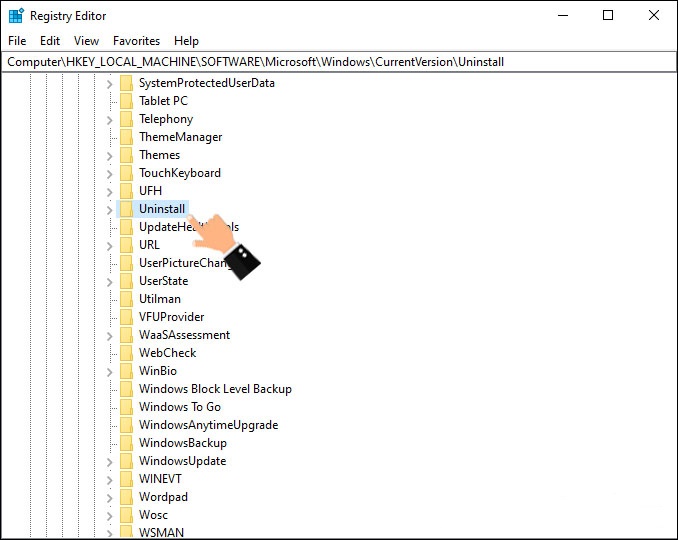
Task: Click the Telephony folder icon
Action: [x=126, y=119]
